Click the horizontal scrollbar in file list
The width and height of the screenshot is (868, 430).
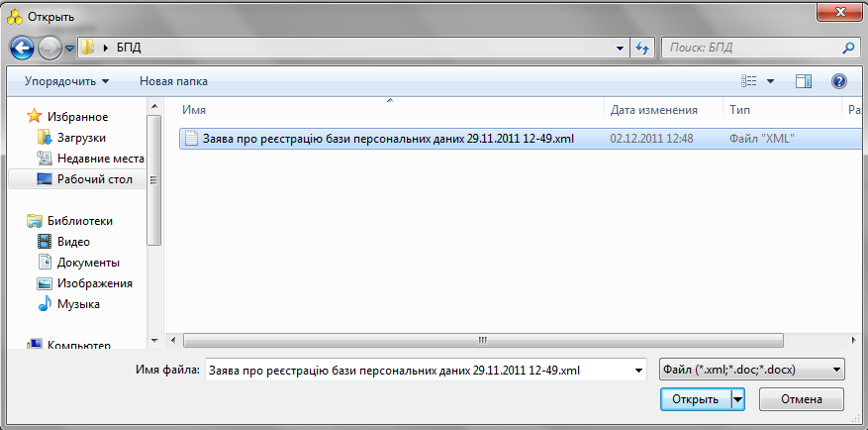coord(482,340)
